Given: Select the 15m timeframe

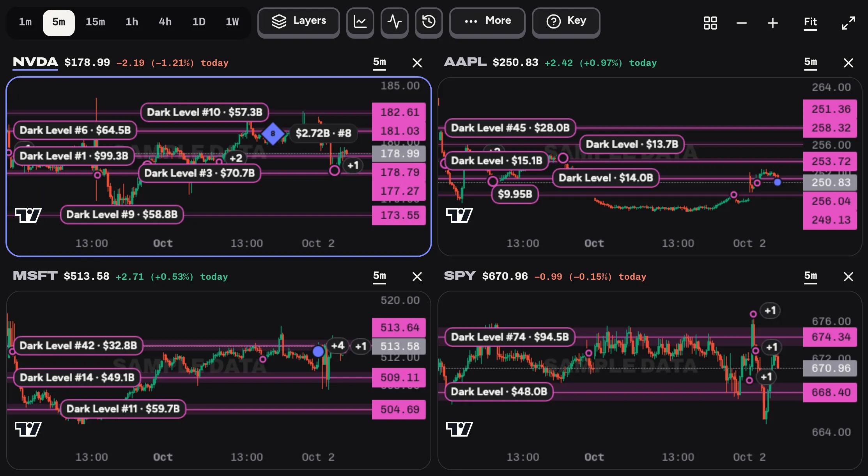Looking at the screenshot, I should click(x=95, y=22).
